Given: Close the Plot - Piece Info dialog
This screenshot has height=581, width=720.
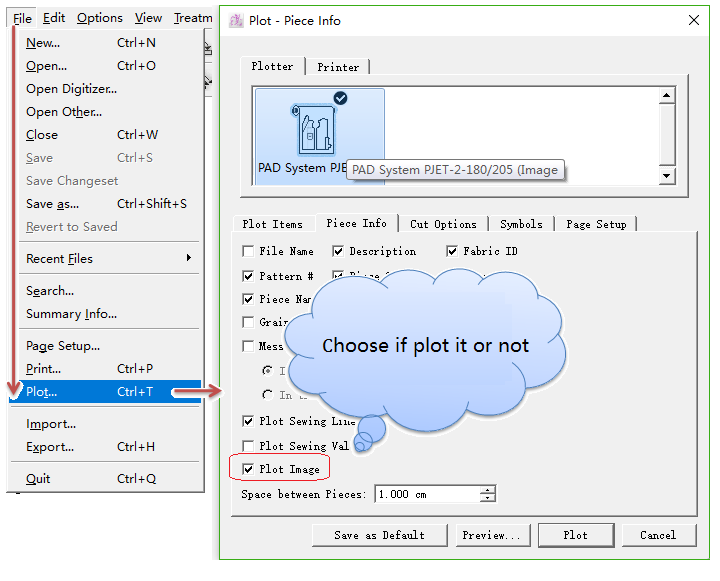Looking at the screenshot, I should point(693,19).
